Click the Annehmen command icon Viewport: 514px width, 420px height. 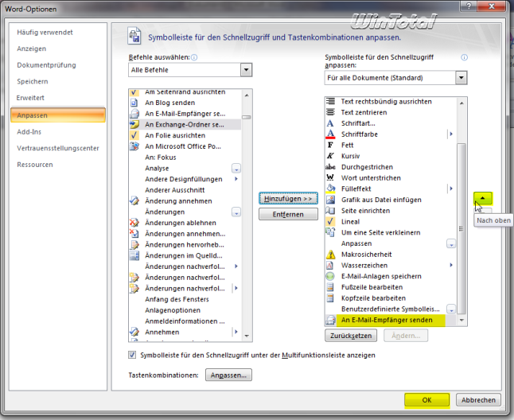134,332
